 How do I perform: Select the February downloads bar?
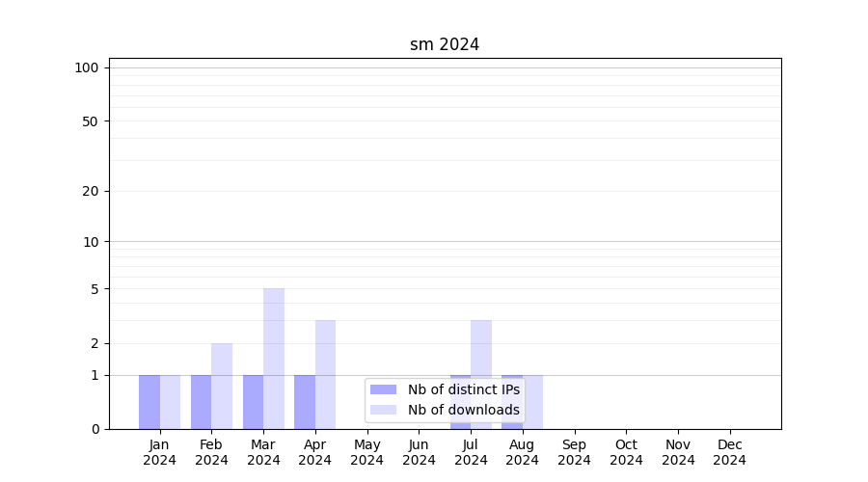coord(222,386)
